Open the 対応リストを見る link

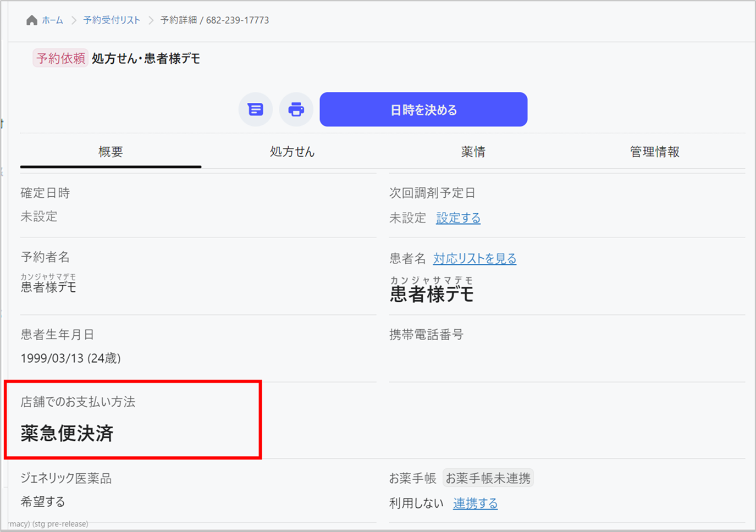474,259
